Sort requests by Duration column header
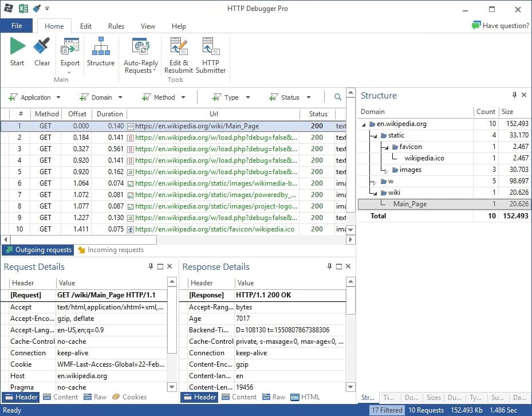 109,114
